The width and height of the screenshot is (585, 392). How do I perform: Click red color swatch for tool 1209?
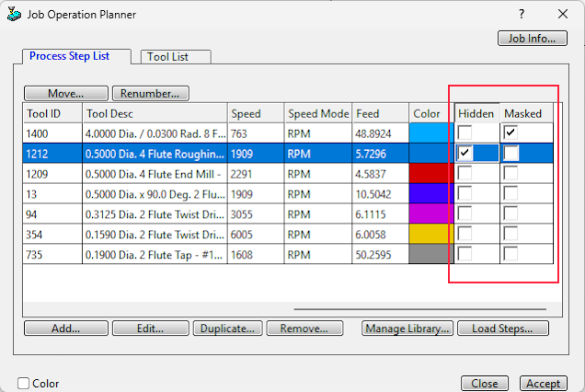(431, 173)
